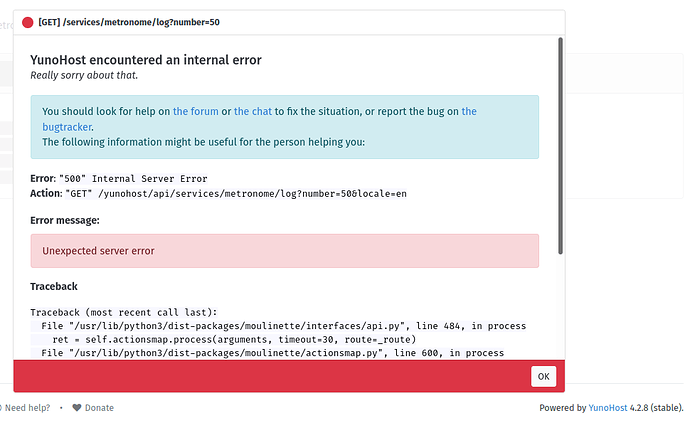
Task: Open the YunoHost link in the footer
Action: click(608, 408)
